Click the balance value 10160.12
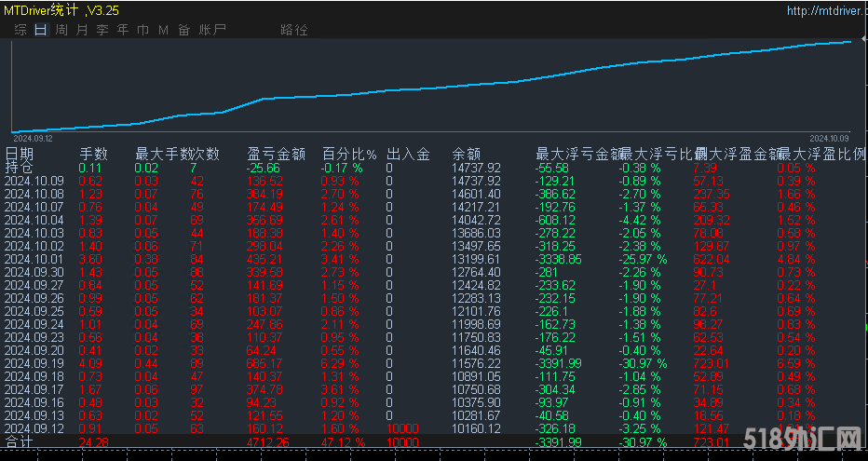 point(476,429)
